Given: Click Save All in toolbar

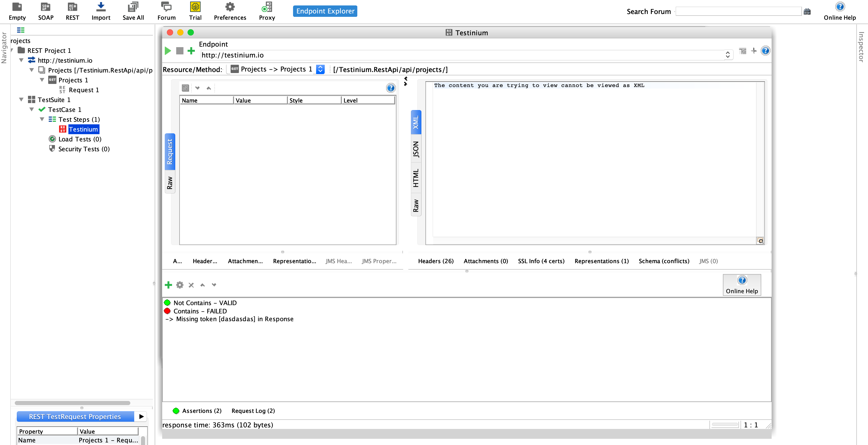Looking at the screenshot, I should click(133, 11).
